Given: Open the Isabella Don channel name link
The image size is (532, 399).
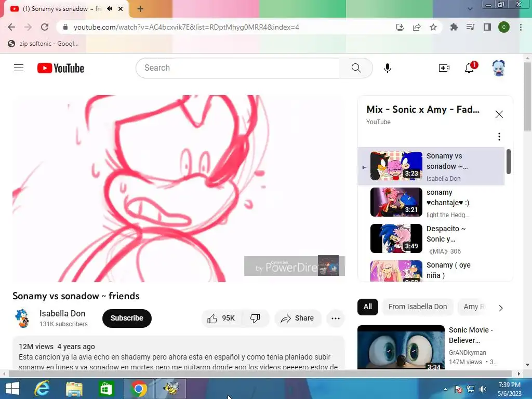Looking at the screenshot, I should point(62,313).
